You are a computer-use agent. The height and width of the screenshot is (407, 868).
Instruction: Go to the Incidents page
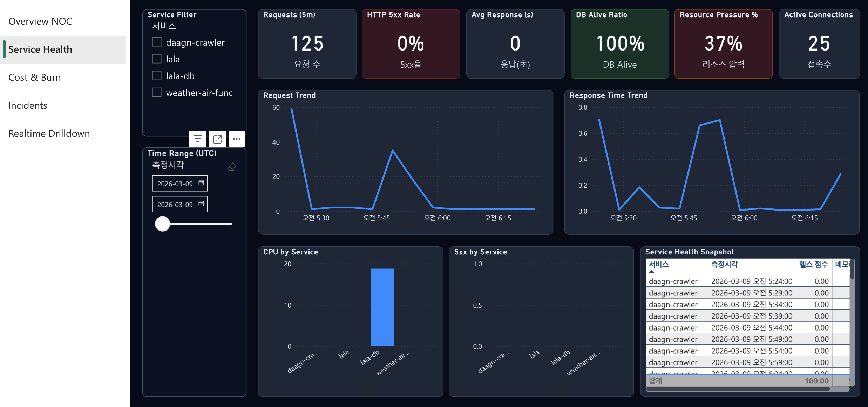28,106
